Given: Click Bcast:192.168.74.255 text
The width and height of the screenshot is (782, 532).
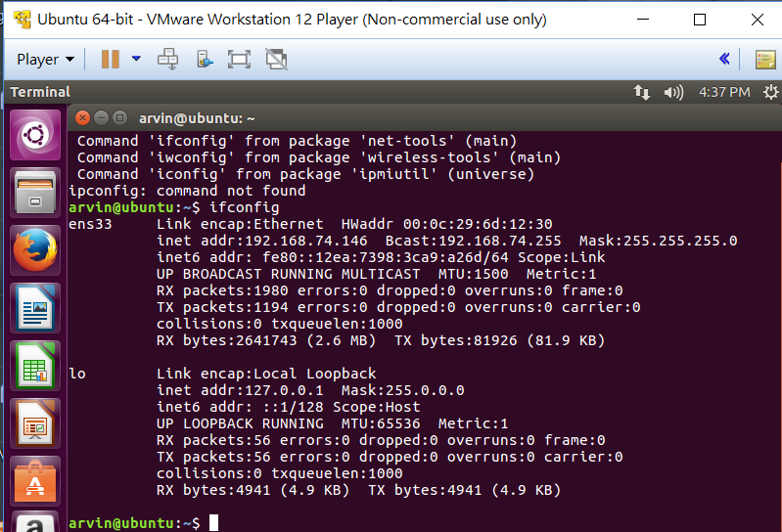Looking at the screenshot, I should pyautogui.click(x=474, y=242).
